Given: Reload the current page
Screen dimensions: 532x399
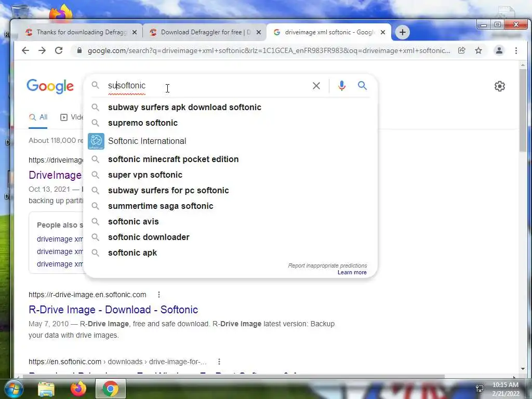Looking at the screenshot, I should [x=59, y=50].
